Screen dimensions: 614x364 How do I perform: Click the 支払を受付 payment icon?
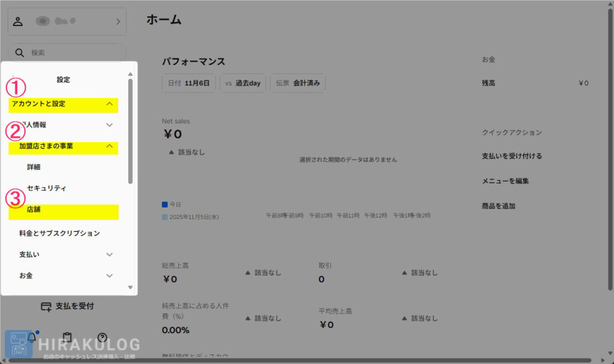click(x=46, y=306)
